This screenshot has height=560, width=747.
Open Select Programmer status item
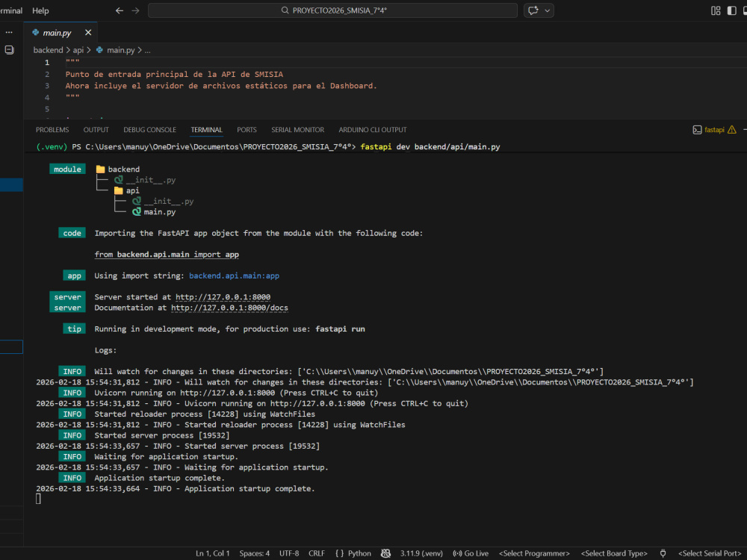click(534, 553)
